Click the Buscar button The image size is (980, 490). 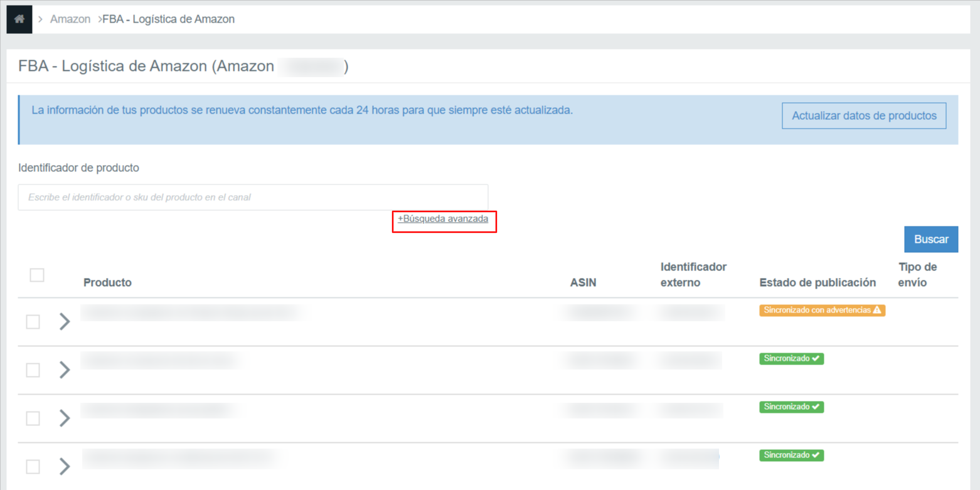click(x=931, y=239)
